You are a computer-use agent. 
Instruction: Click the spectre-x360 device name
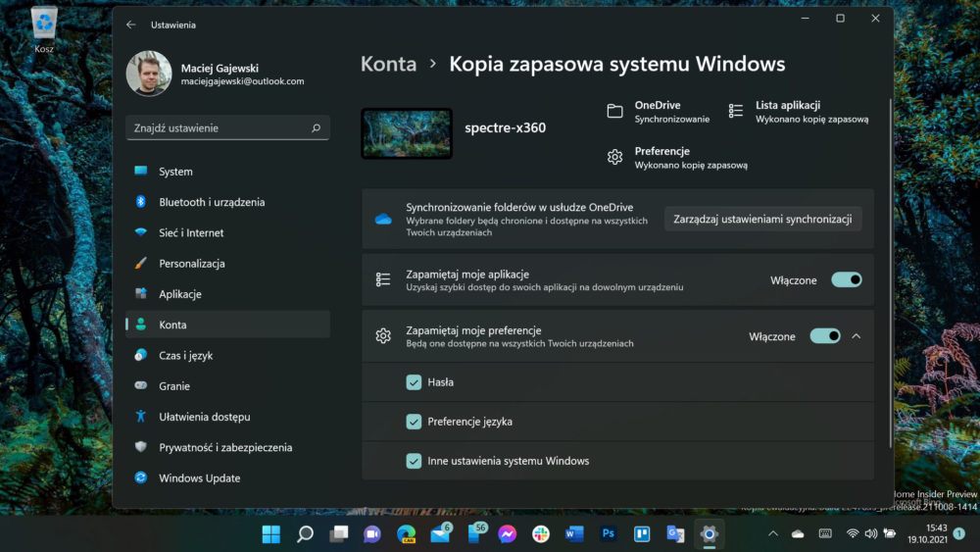(505, 127)
